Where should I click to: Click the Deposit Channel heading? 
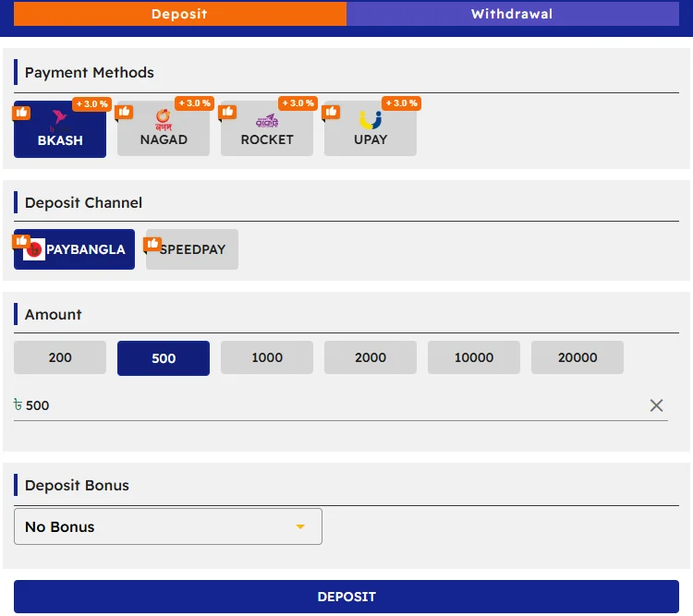pyautogui.click(x=83, y=203)
